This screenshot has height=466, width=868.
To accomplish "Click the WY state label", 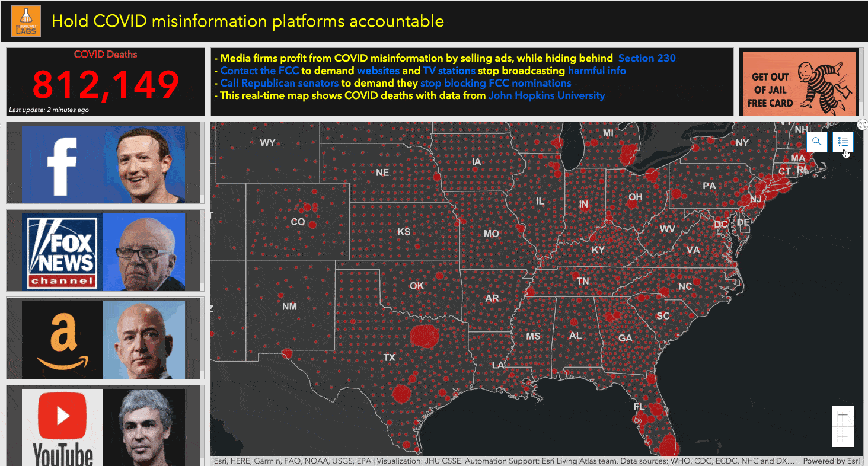I will [x=267, y=143].
